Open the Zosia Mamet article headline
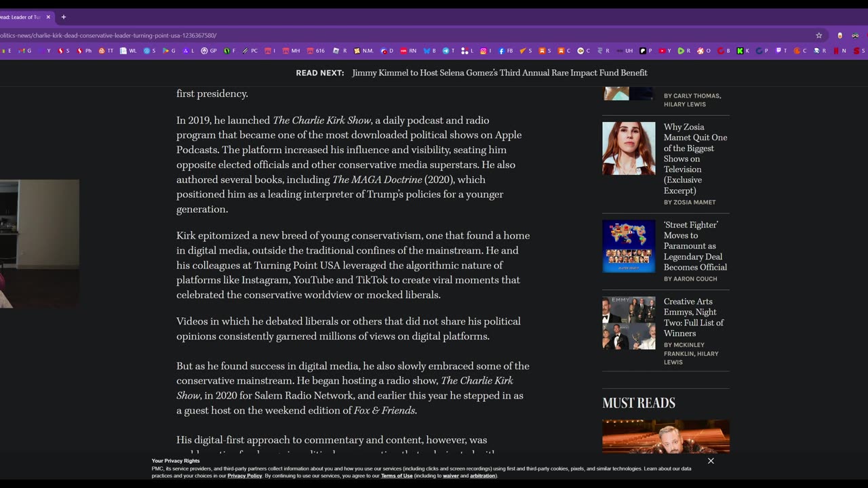Viewport: 868px width, 488px height. pos(695,159)
